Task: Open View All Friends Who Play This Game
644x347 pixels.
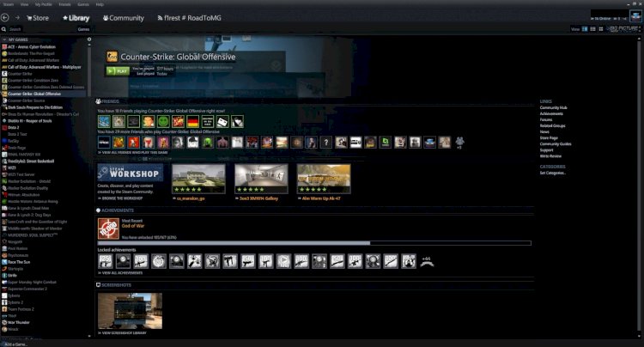Action: pyautogui.click(x=132, y=152)
